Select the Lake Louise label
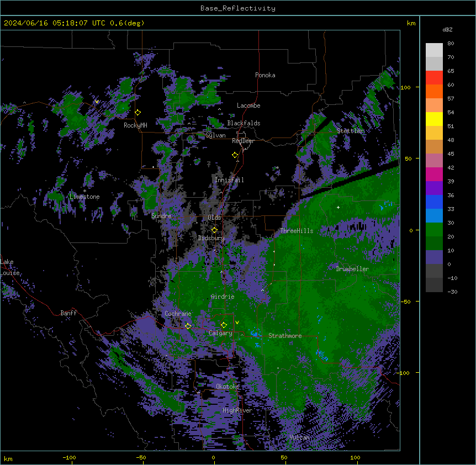476x465 pixels. click(10, 267)
